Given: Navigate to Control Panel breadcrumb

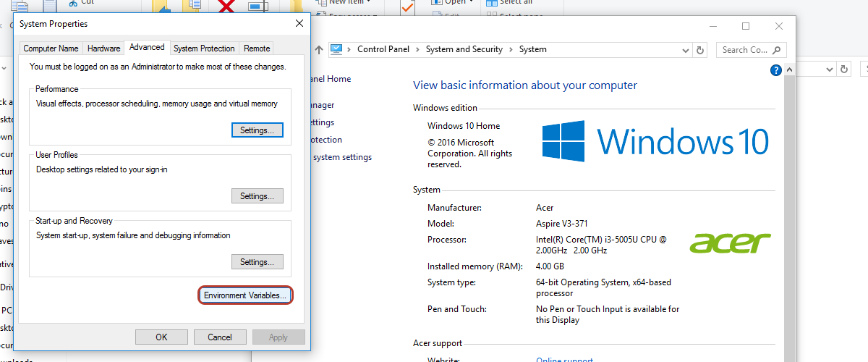Looking at the screenshot, I should point(383,49).
